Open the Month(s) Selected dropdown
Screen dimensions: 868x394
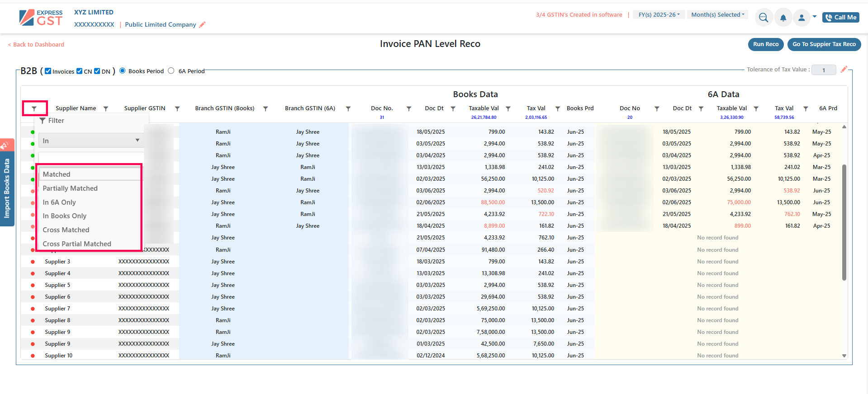[717, 15]
